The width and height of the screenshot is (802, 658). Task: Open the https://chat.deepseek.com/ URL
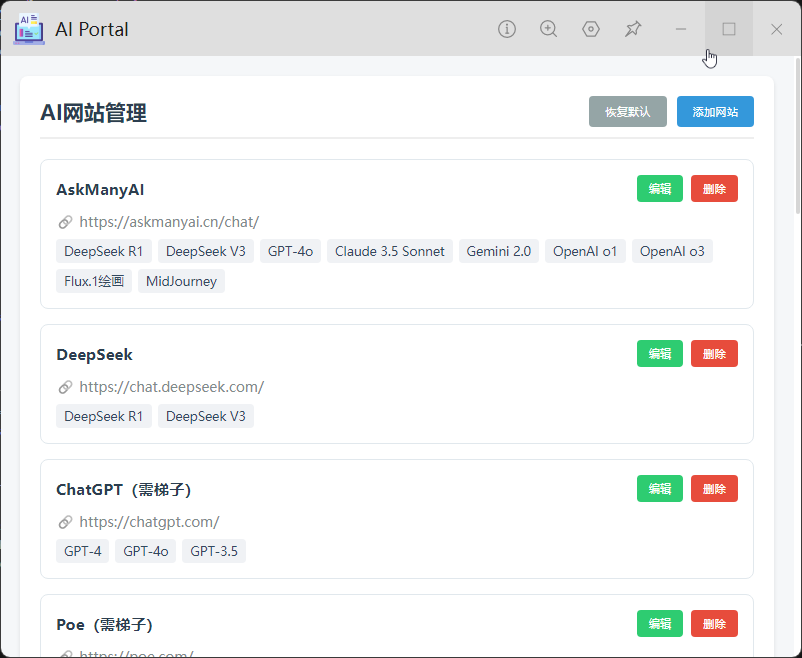point(172,387)
